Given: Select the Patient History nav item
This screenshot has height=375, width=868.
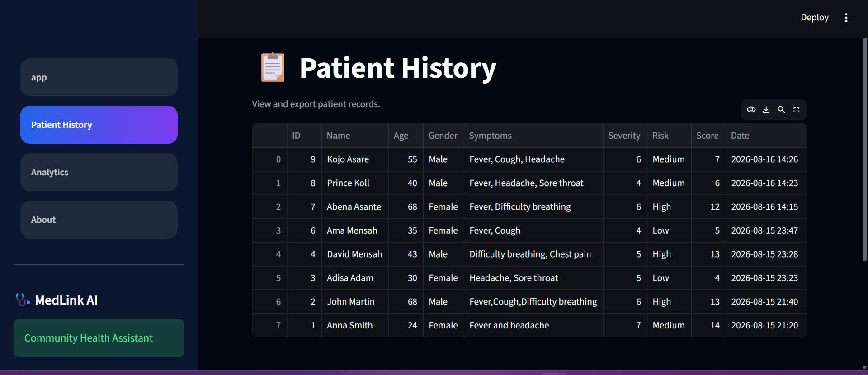Looking at the screenshot, I should point(99,125).
